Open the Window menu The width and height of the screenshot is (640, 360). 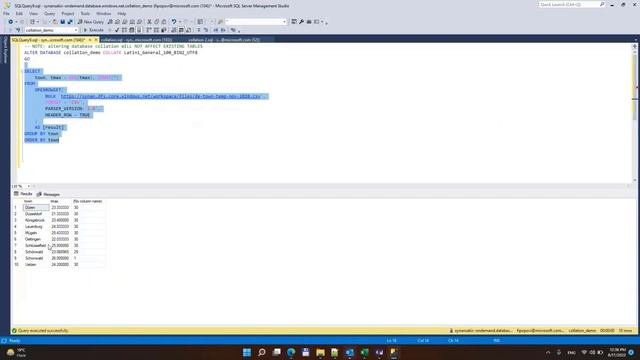point(103,13)
